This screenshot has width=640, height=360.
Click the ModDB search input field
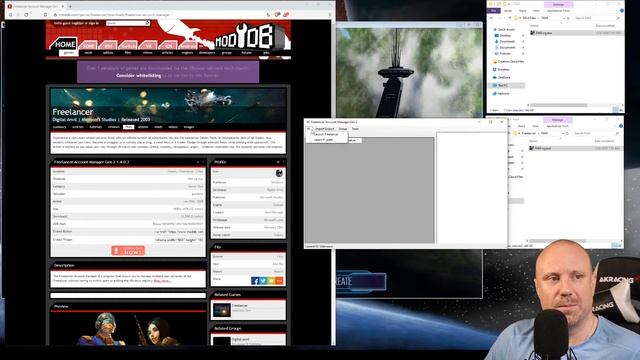[126, 23]
